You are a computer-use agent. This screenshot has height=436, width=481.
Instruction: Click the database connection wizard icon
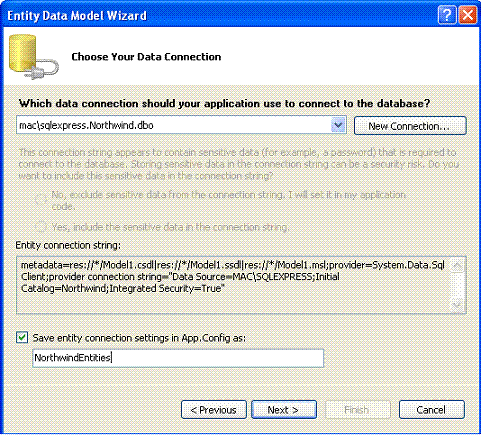pyautogui.click(x=33, y=56)
